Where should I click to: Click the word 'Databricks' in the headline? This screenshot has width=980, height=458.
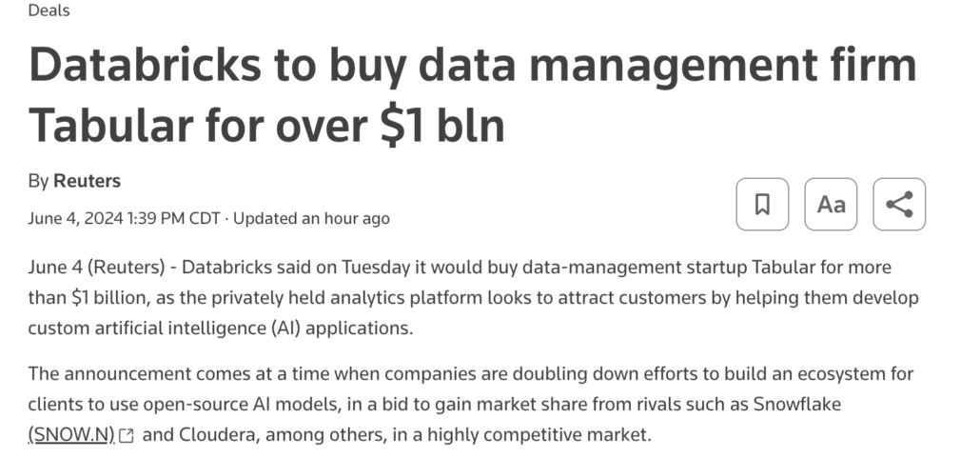pyautogui.click(x=145, y=65)
